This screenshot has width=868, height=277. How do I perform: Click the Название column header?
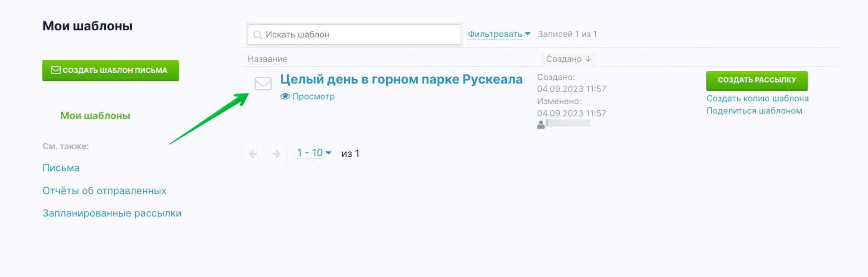click(x=267, y=59)
